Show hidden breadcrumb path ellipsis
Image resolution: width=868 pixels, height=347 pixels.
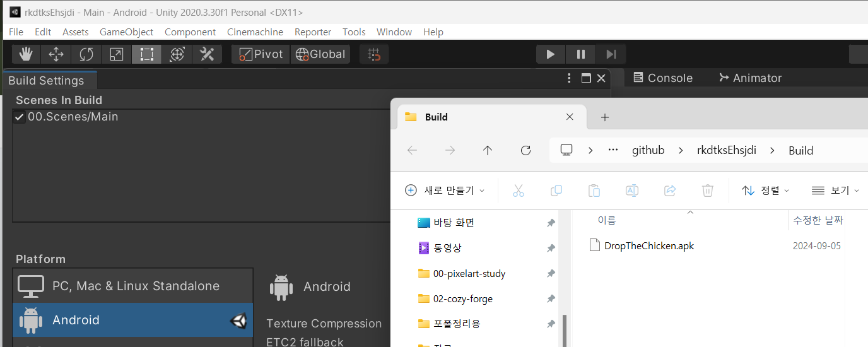(x=613, y=150)
